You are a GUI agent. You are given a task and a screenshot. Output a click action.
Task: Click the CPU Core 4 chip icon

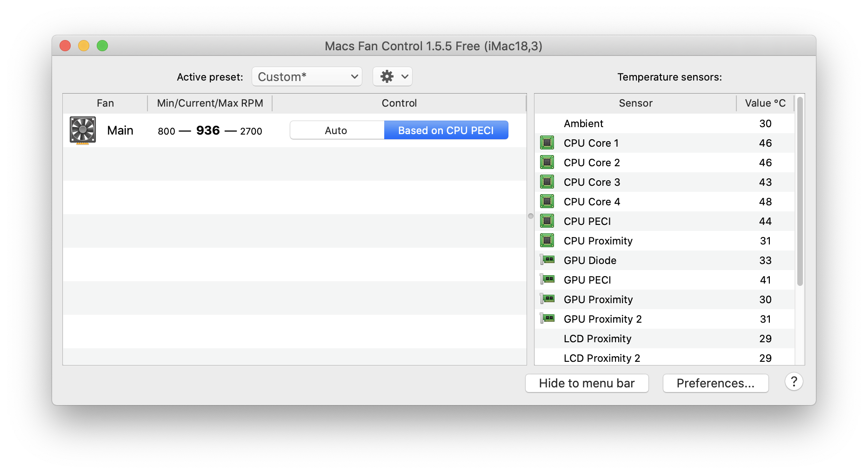pyautogui.click(x=547, y=201)
